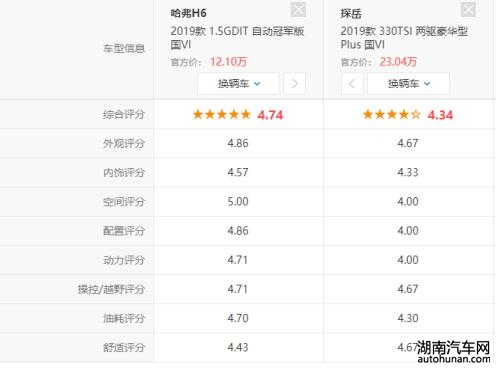Click 哈弗H6 舒适评分 value 4.43

[238, 347]
